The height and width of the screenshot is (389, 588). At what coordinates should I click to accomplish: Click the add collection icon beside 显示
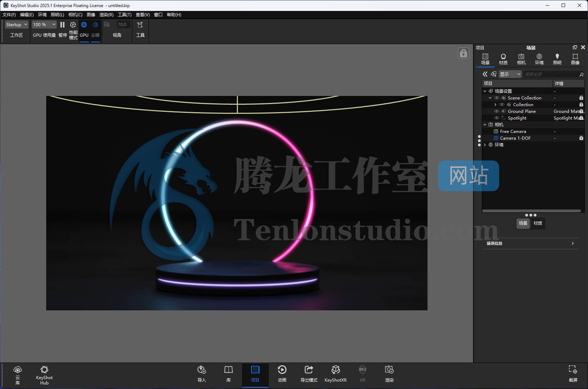click(x=493, y=74)
